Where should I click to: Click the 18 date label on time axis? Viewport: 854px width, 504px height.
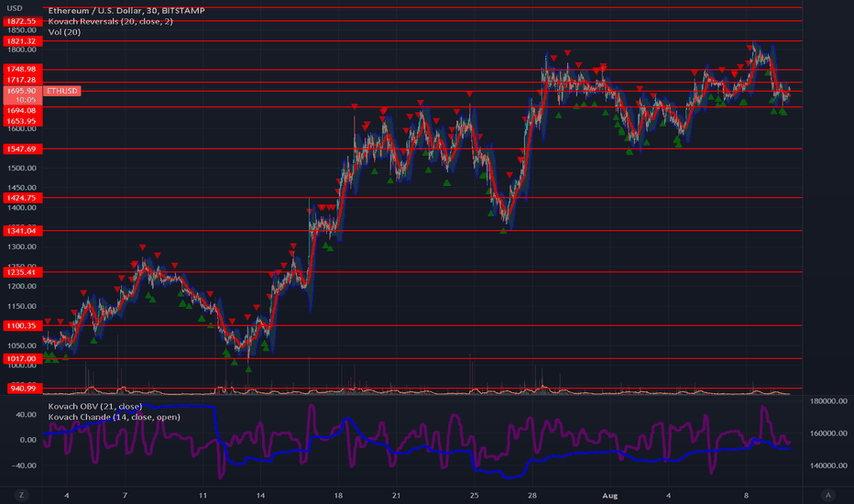tap(338, 495)
